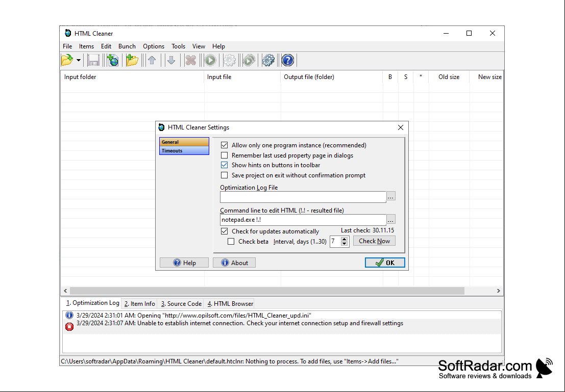
Task: Click the Check Now button
Action: pos(374,241)
